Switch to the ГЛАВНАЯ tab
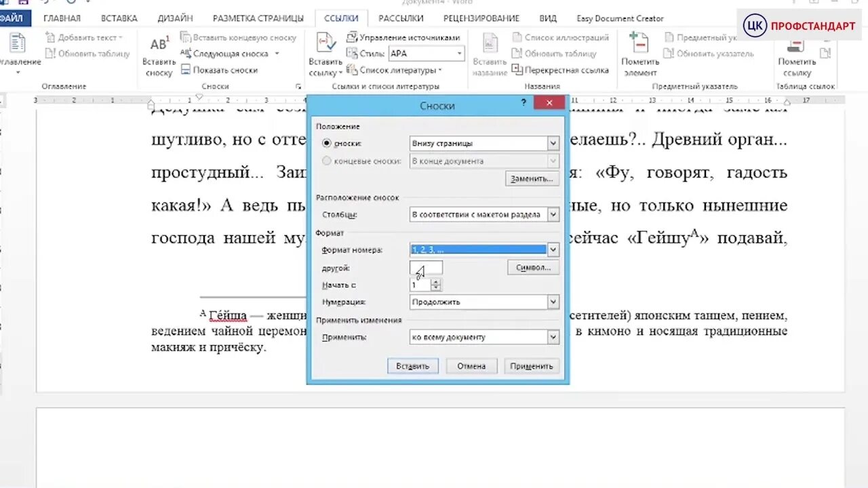 coord(62,18)
